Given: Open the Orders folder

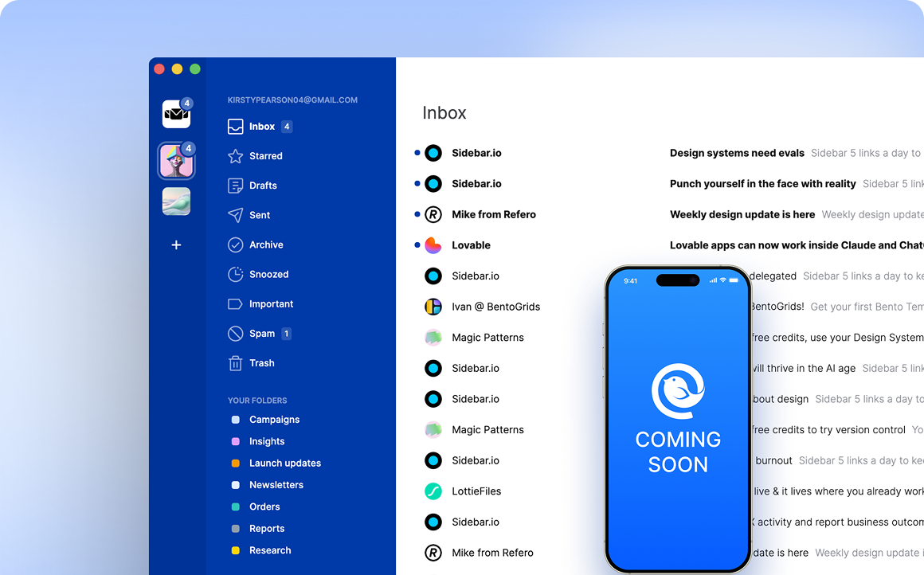Looking at the screenshot, I should click(x=264, y=507).
